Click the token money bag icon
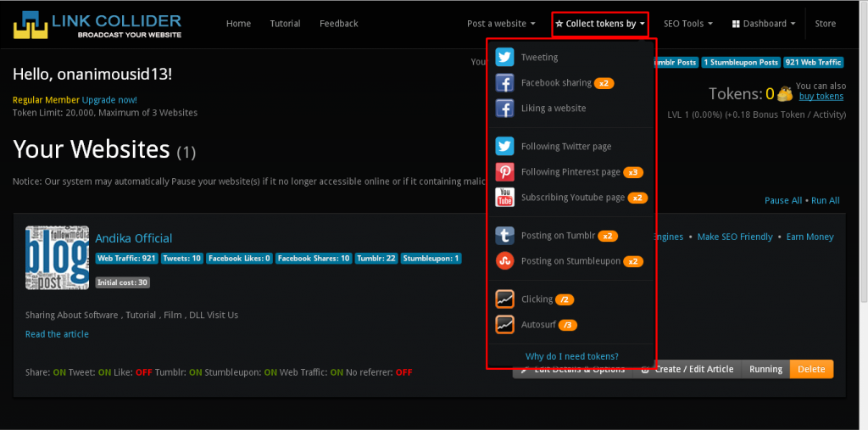 pos(785,93)
